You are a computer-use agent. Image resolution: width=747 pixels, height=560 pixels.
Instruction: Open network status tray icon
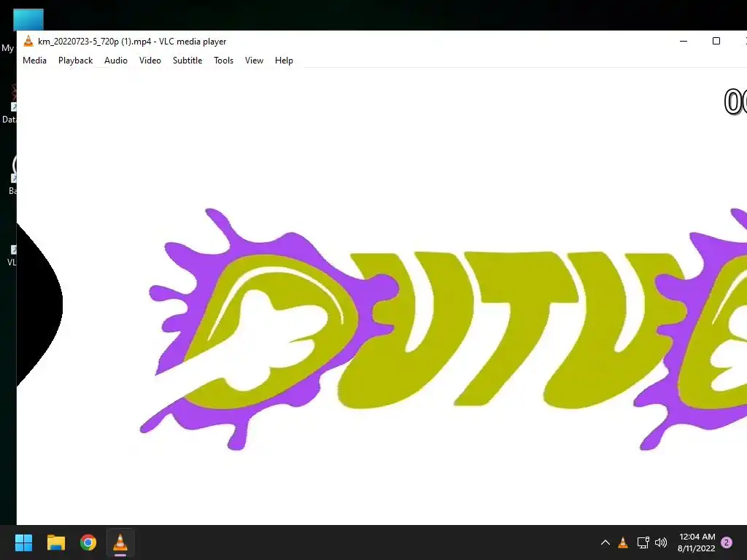643,542
